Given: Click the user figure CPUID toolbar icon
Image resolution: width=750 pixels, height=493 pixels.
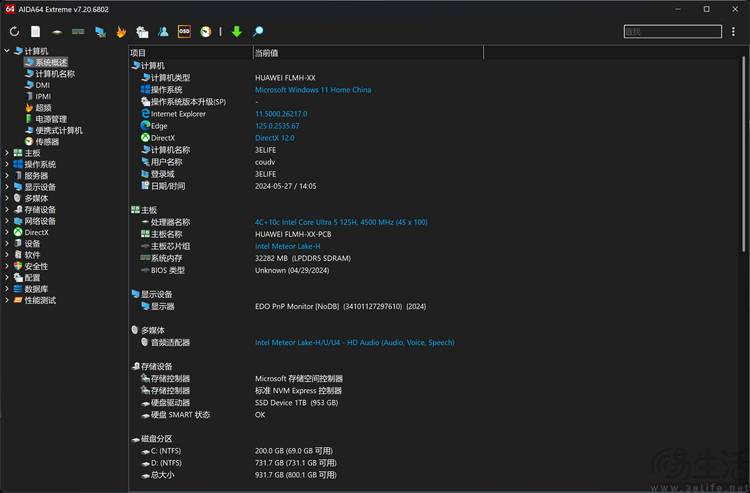Looking at the screenshot, I should click(x=163, y=32).
